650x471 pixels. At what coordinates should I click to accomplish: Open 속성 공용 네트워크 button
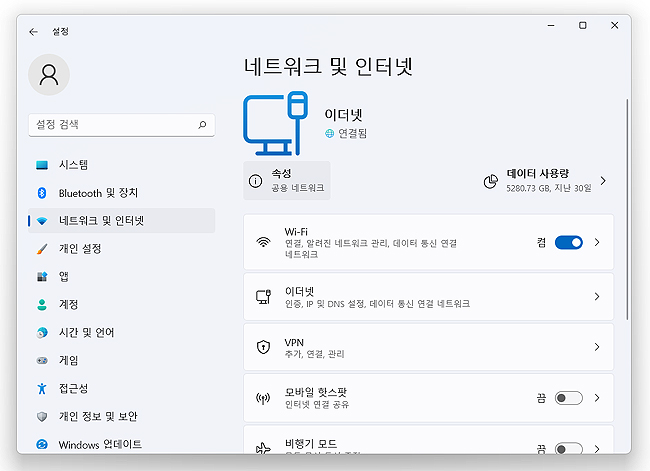coord(287,181)
